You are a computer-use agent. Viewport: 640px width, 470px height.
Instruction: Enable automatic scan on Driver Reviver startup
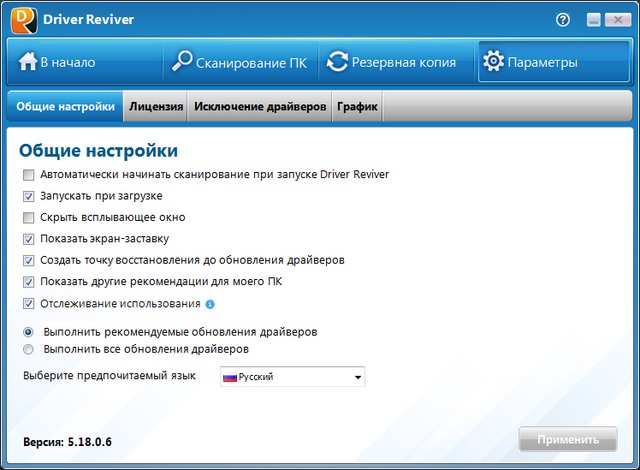click(x=28, y=174)
